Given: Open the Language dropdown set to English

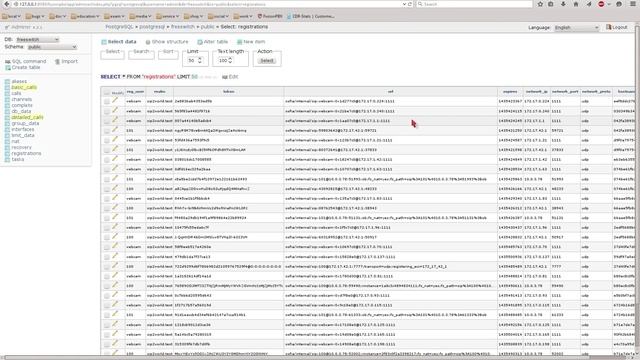Looking at the screenshot, I should click(x=576, y=28).
